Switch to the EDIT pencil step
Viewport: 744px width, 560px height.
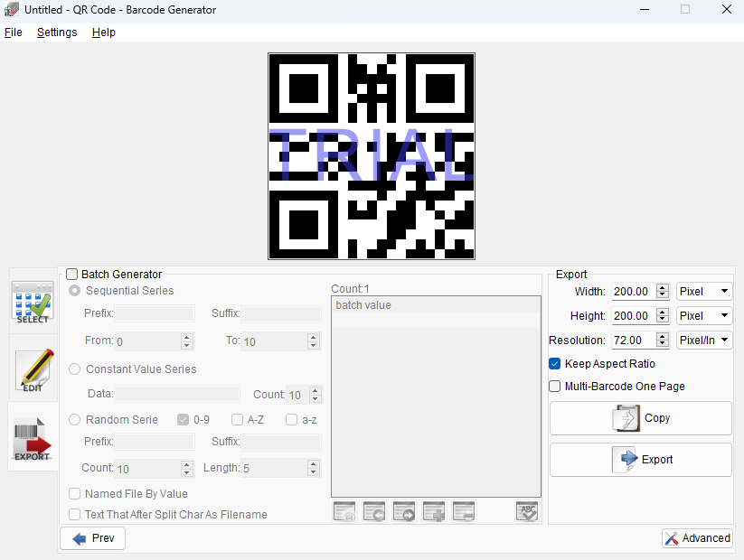[x=33, y=369]
